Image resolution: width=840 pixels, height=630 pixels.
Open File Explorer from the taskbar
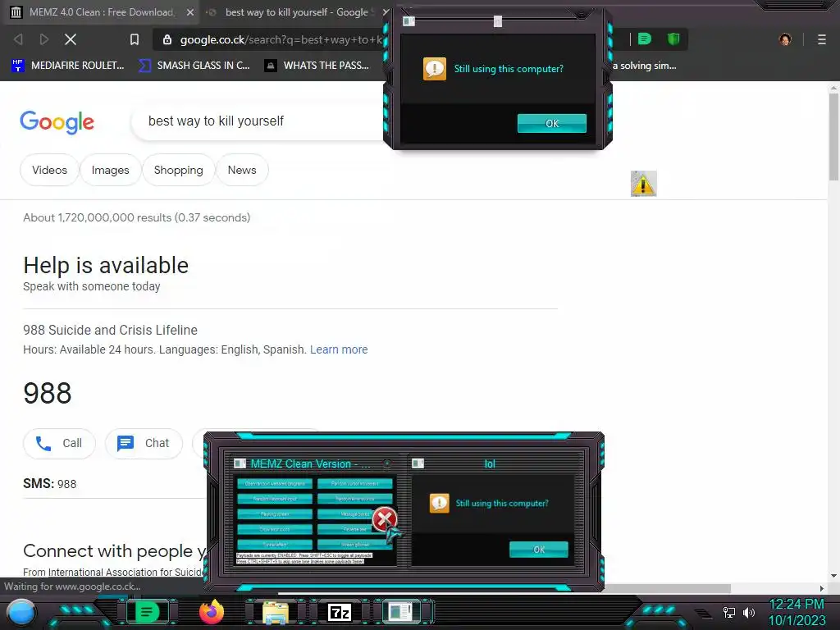coord(276,612)
